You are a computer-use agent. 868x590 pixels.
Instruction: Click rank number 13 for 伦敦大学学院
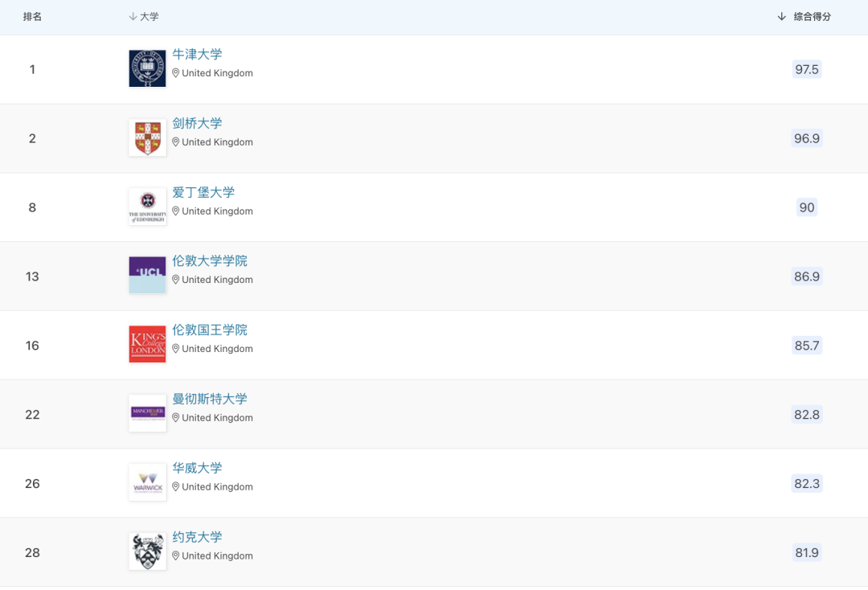point(32,277)
